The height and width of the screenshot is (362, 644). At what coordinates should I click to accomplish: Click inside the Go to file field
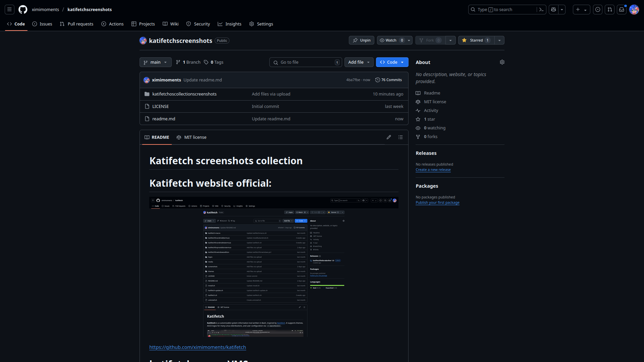305,62
